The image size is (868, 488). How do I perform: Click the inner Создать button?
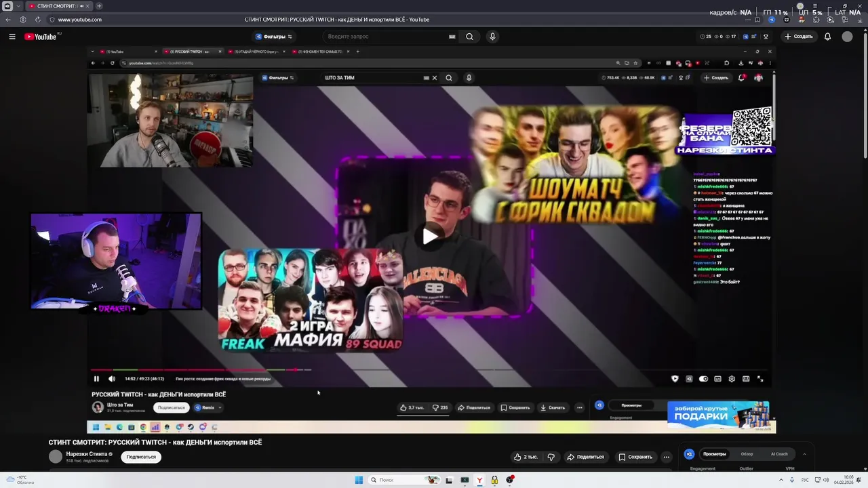[x=716, y=78]
